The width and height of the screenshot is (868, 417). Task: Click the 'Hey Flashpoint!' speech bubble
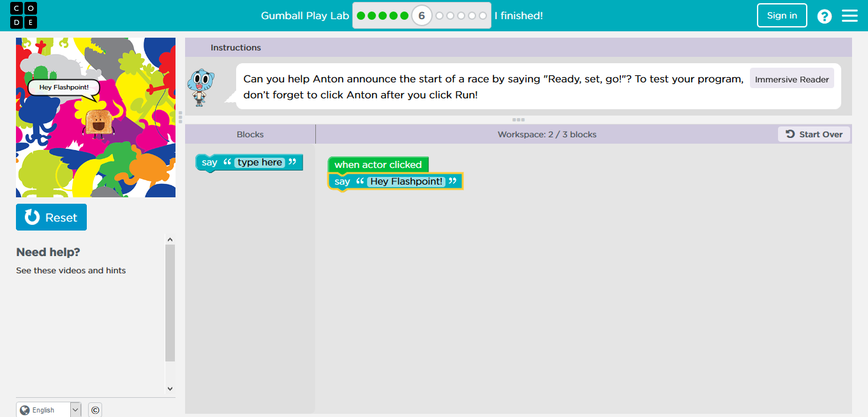tap(64, 87)
